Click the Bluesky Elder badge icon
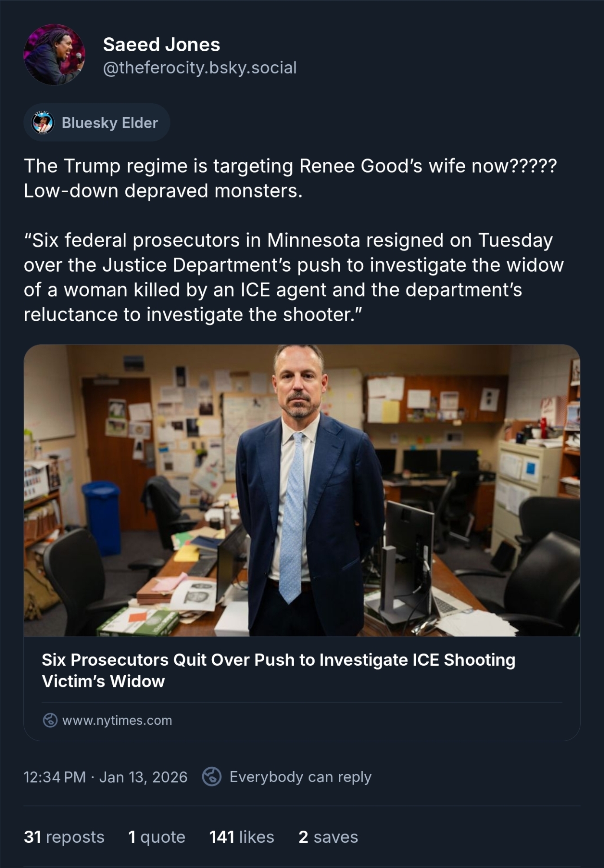This screenshot has height=868, width=604. coord(43,123)
